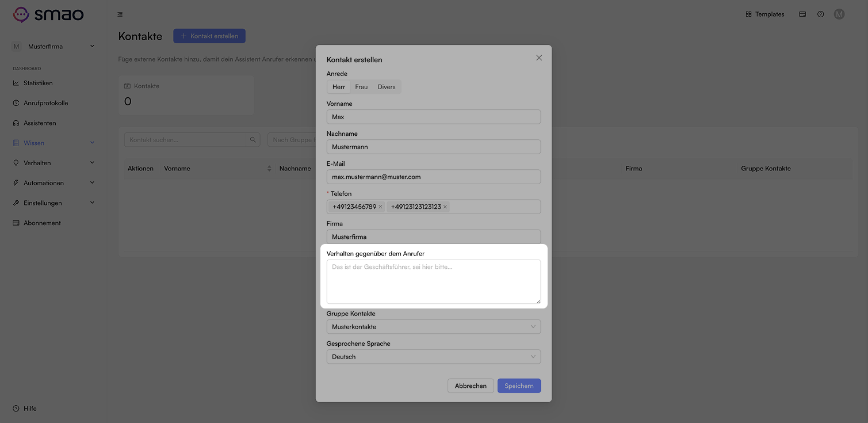This screenshot has width=868, height=423.
Task: Expand the Einstellungen chevron
Action: pos(92,203)
